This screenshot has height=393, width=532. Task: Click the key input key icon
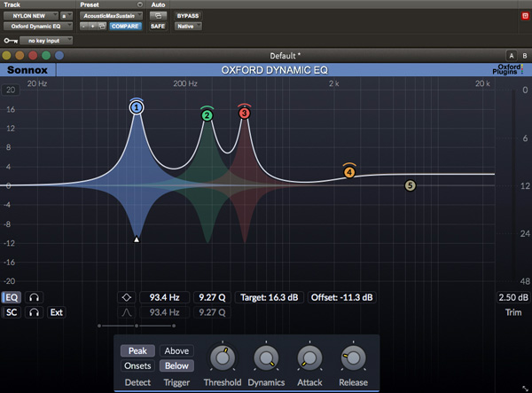pos(11,41)
